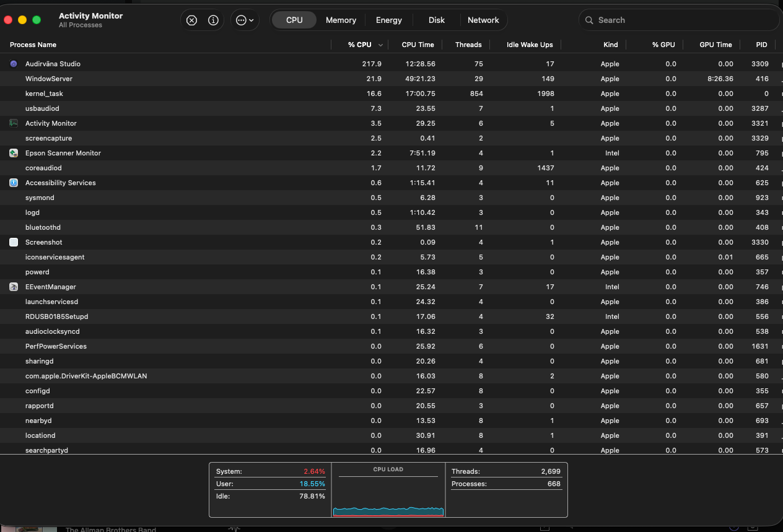Click the Screenshot process icon

(x=14, y=242)
